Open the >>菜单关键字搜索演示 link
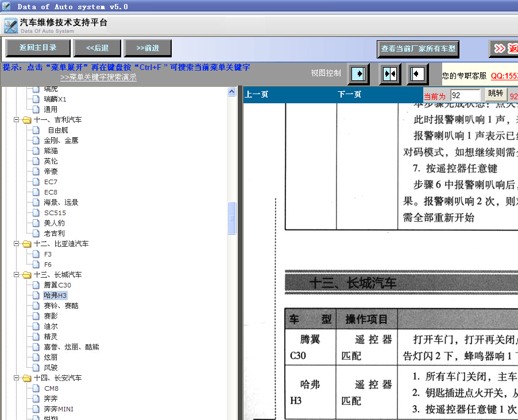 (98, 77)
